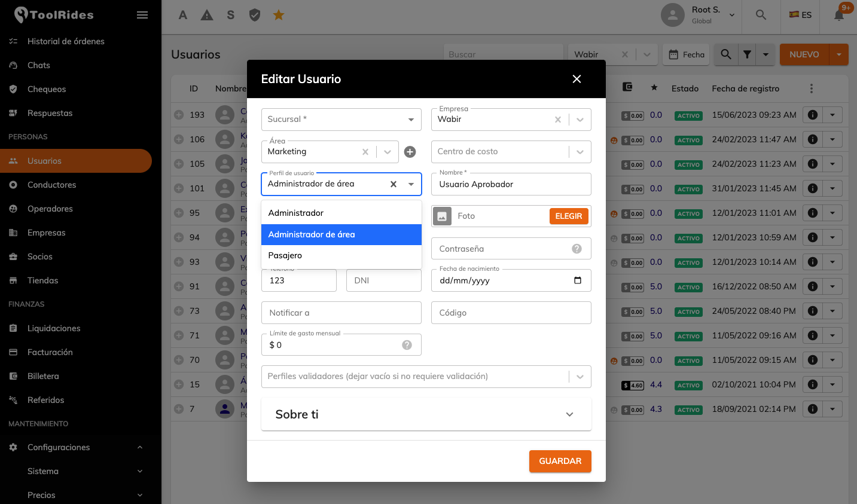Open the shield check icon in top bar
857x504 pixels.
(x=255, y=15)
